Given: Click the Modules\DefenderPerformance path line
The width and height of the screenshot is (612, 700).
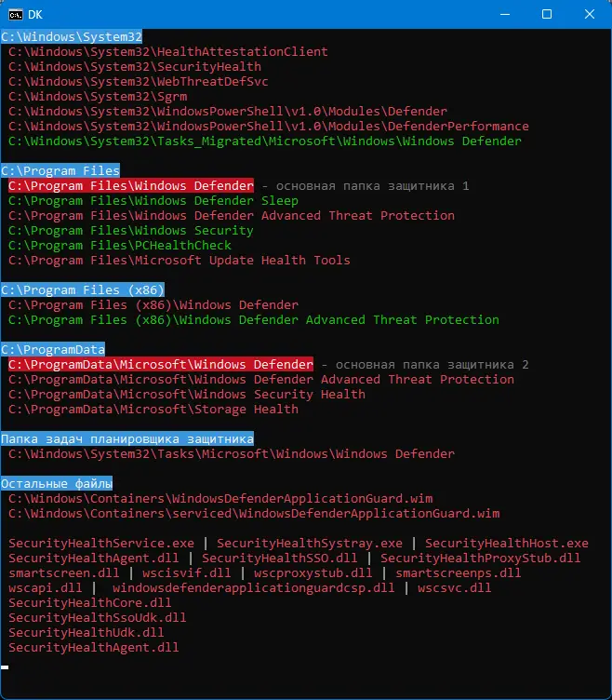Looking at the screenshot, I should click(269, 127).
